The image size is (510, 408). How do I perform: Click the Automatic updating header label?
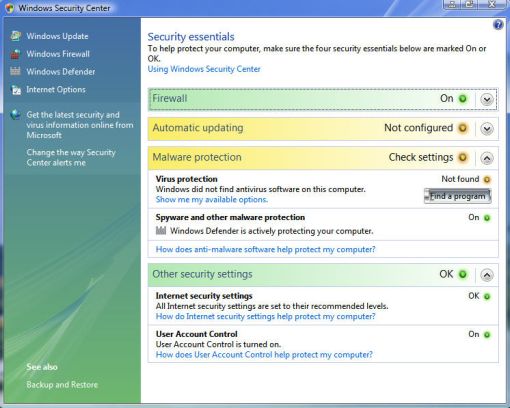(x=198, y=128)
